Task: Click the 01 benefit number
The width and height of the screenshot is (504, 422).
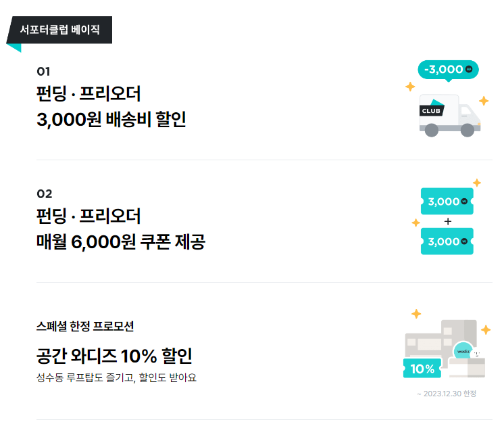Action: 43,71
